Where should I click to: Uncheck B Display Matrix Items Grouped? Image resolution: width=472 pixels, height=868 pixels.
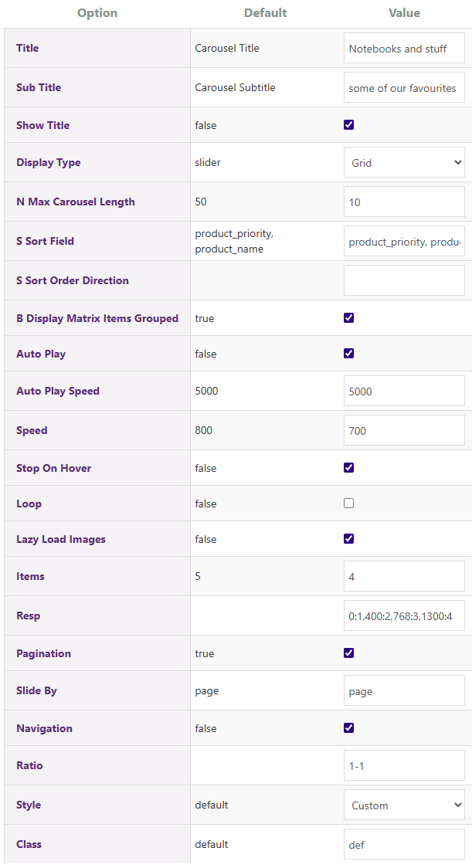tap(349, 317)
